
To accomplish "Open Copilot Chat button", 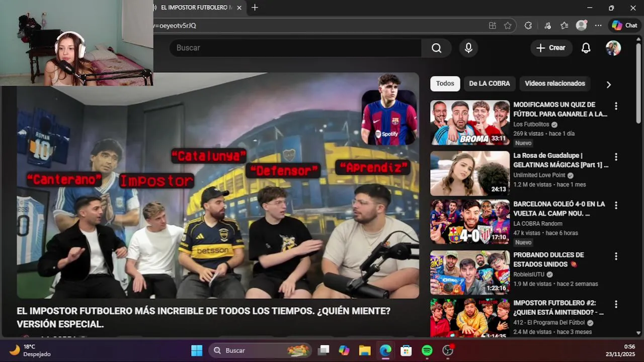I will click(624, 26).
